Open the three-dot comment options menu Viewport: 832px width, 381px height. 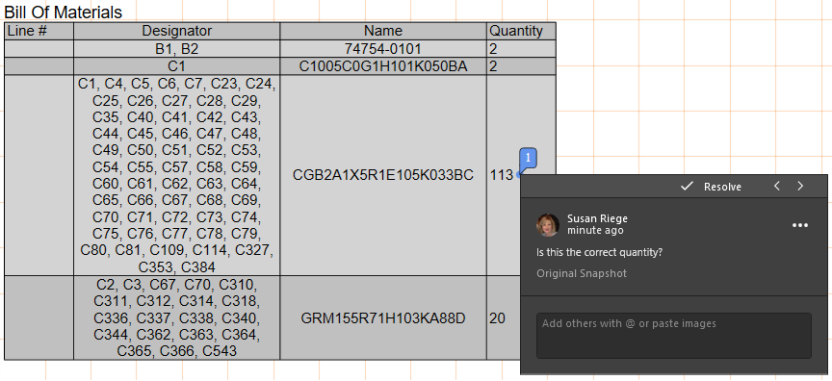pos(800,226)
